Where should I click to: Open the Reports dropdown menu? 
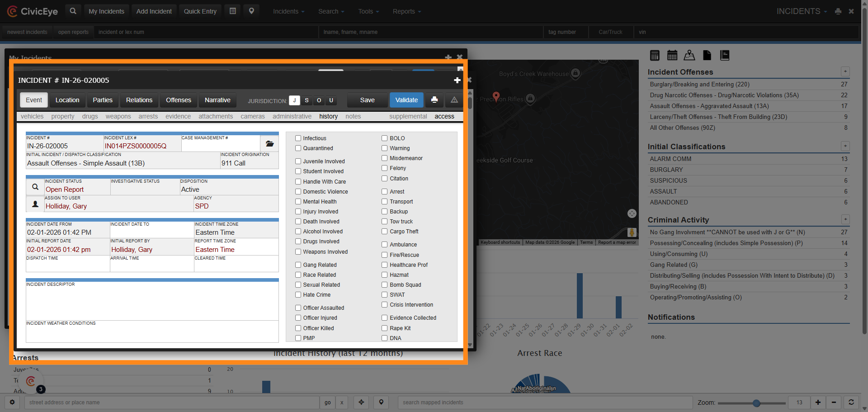[407, 11]
